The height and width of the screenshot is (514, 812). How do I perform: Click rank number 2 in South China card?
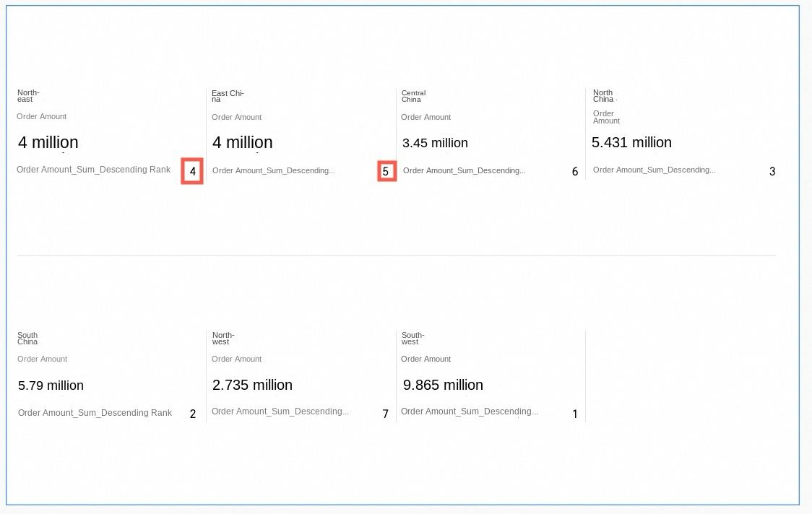[x=193, y=414]
